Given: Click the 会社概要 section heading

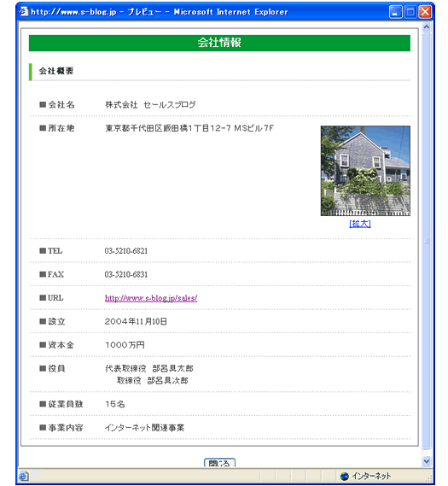Looking at the screenshot, I should 56,71.
